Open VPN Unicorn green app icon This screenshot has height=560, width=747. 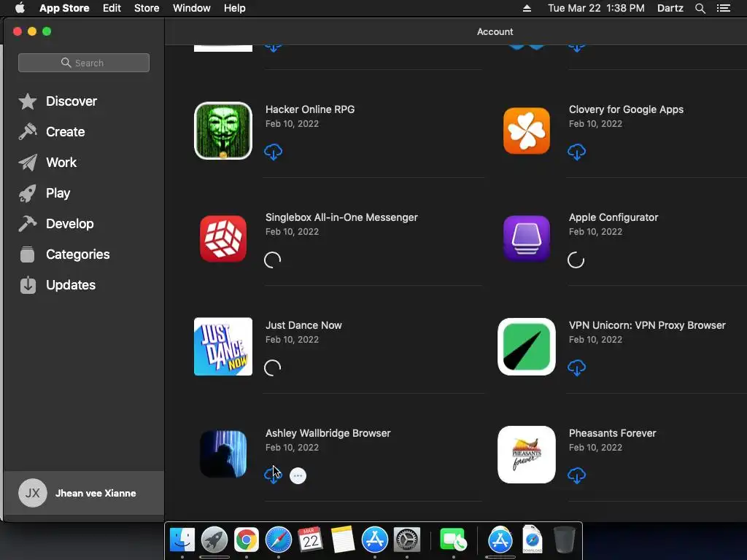(x=527, y=346)
